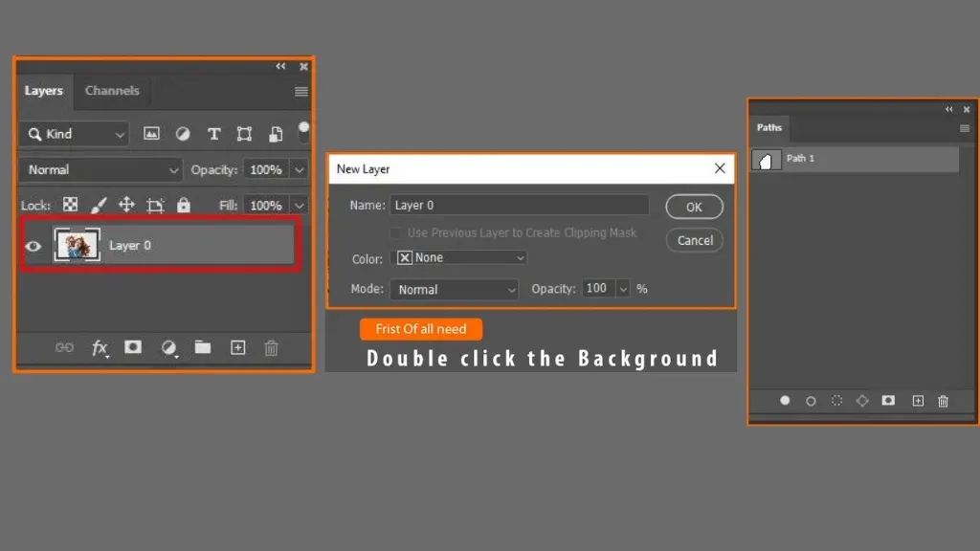The height and width of the screenshot is (551, 980).
Task: Close the Layers panel
Action: pyautogui.click(x=303, y=66)
